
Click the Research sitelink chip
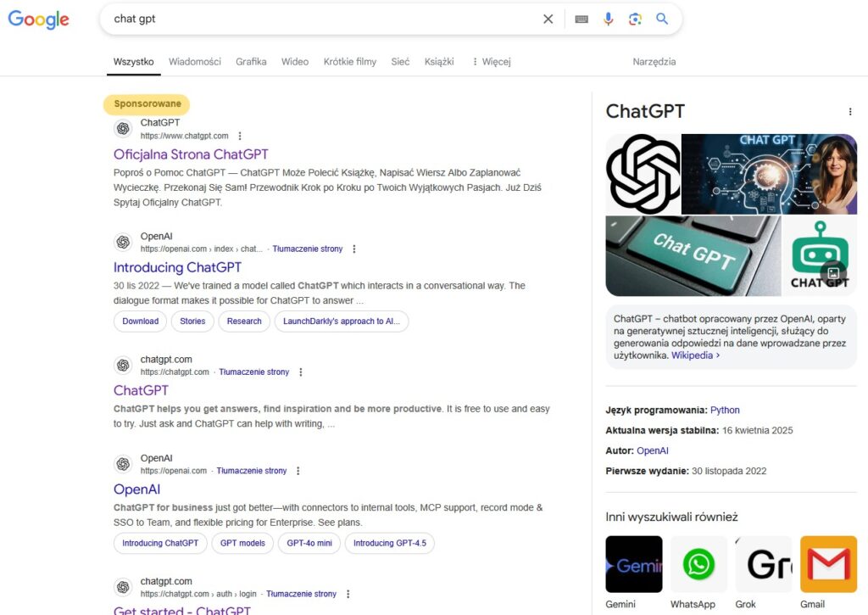tap(244, 321)
